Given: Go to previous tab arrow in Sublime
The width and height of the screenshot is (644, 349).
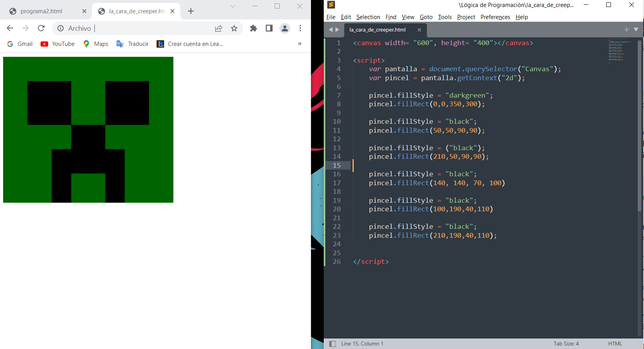Looking at the screenshot, I should [331, 30].
